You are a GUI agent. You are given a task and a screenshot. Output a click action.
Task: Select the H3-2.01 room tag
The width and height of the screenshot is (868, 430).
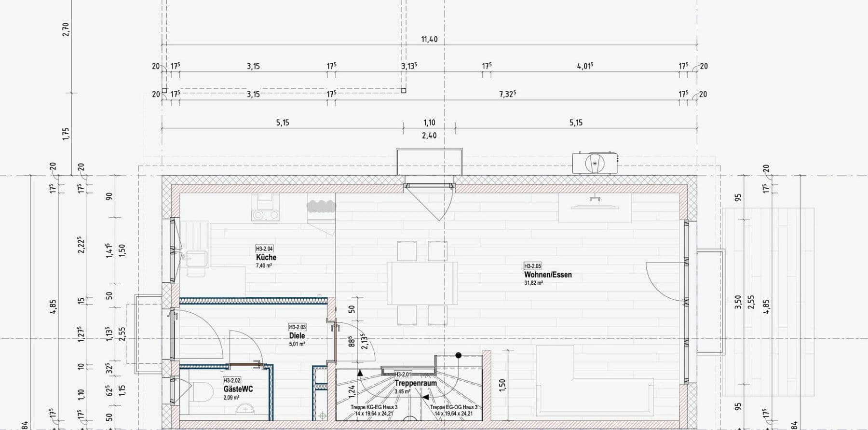[403, 375]
